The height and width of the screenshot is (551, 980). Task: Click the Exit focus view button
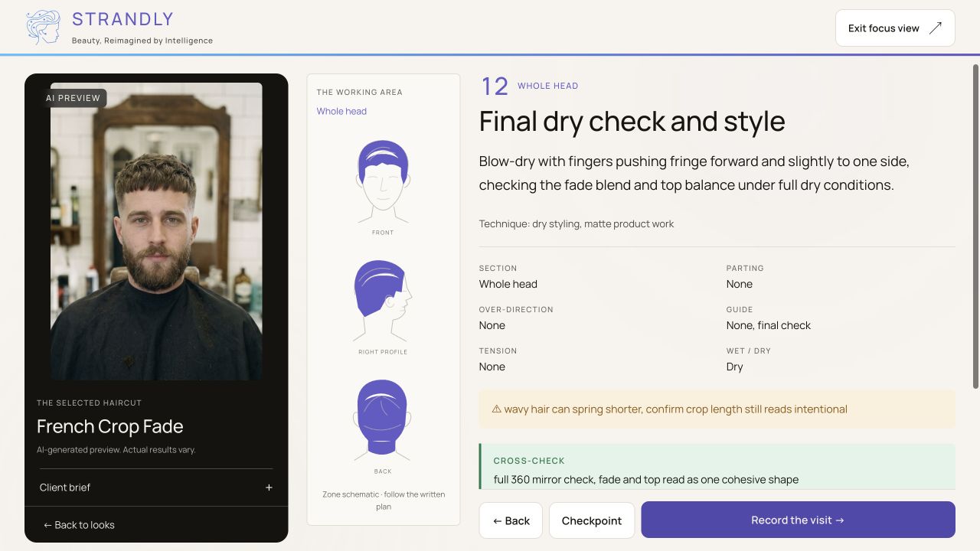click(895, 28)
